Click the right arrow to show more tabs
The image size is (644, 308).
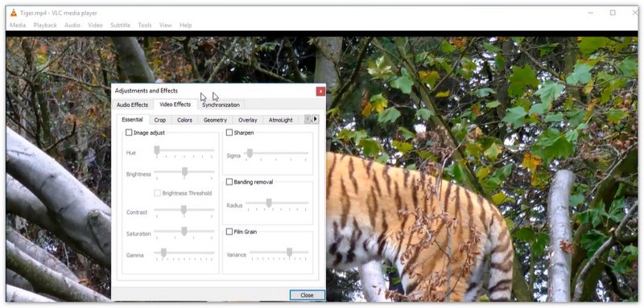pyautogui.click(x=316, y=119)
